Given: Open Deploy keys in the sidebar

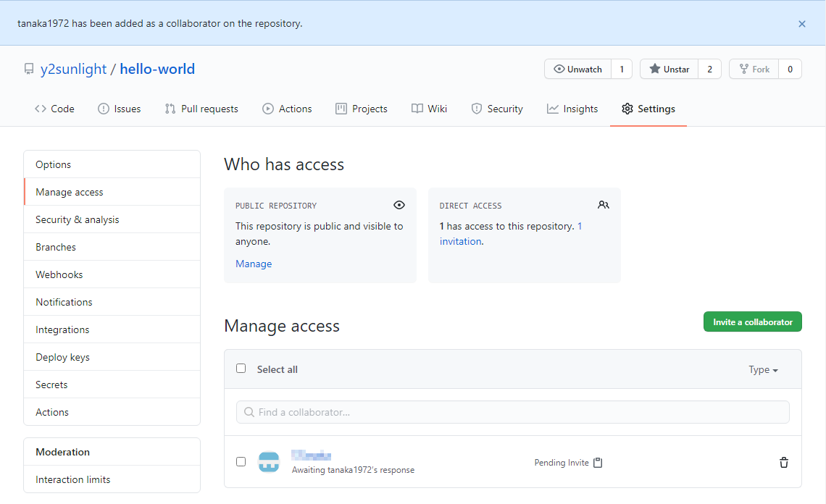Looking at the screenshot, I should pyautogui.click(x=62, y=357).
